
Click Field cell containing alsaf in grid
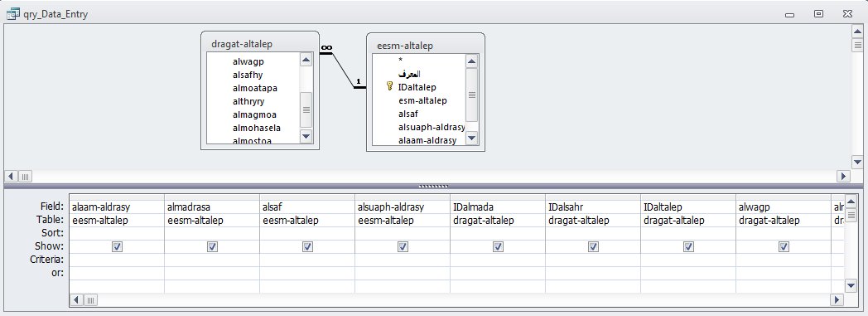point(307,207)
